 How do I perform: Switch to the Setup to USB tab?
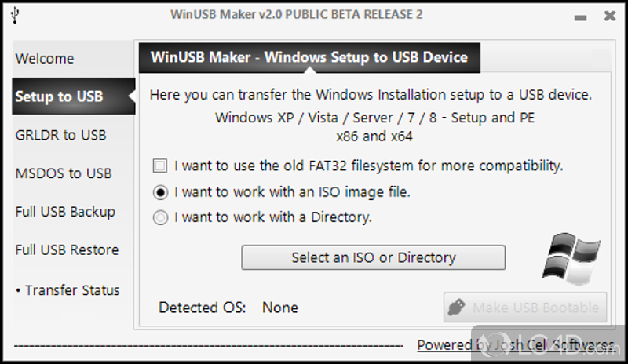[59, 97]
